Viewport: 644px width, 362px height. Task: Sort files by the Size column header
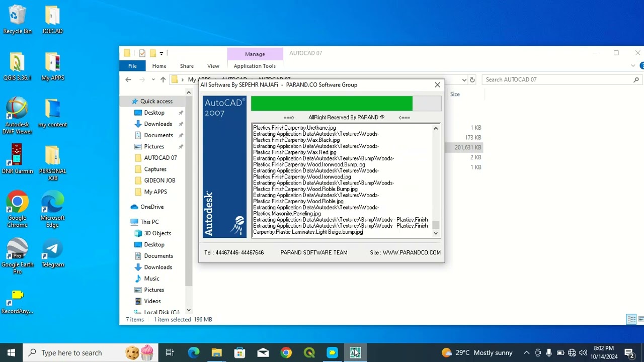coord(455,94)
